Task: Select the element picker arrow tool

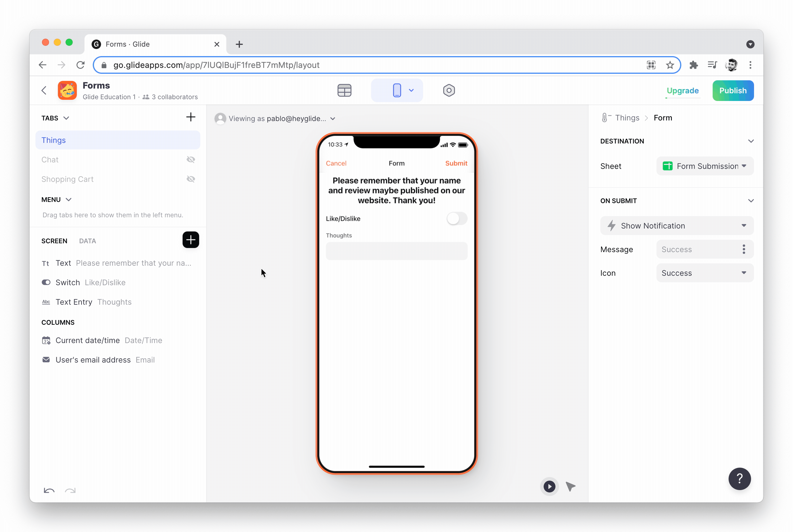Action: 570,487
